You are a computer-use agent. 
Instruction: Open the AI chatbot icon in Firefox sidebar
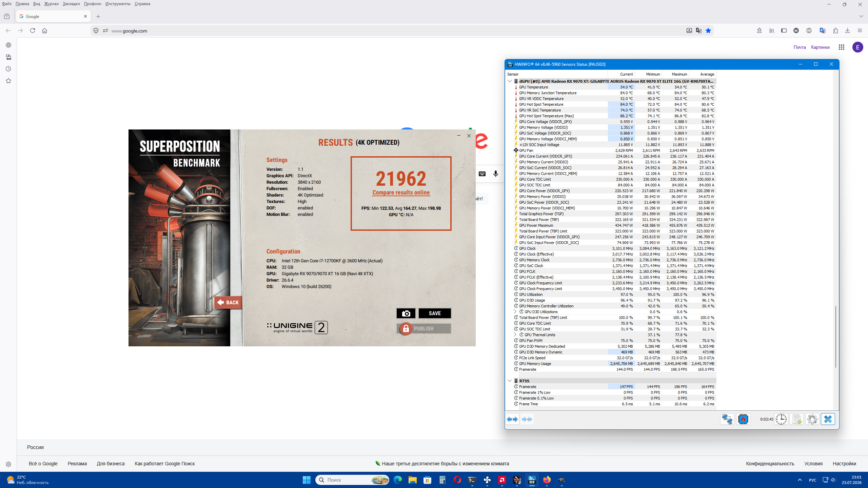click(x=8, y=45)
